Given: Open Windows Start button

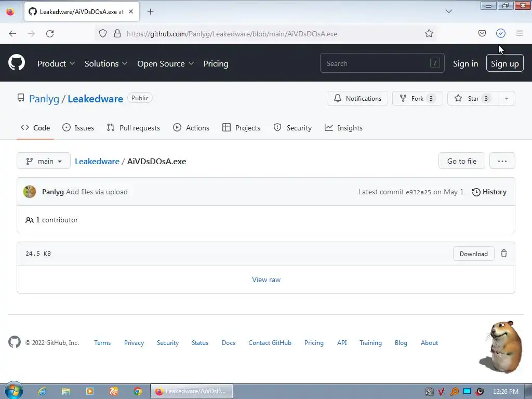Looking at the screenshot, I should tap(14, 391).
